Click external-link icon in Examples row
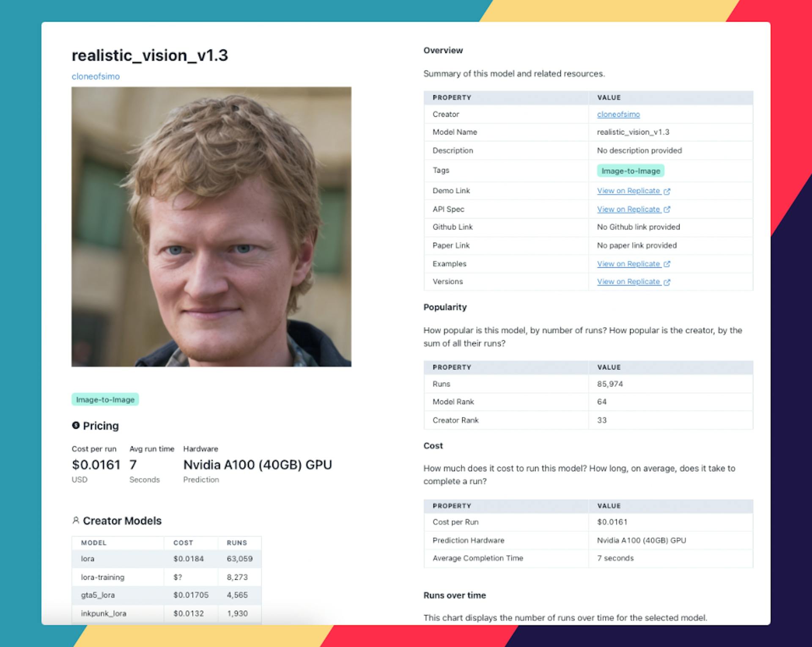This screenshot has width=812, height=647. 667,264
